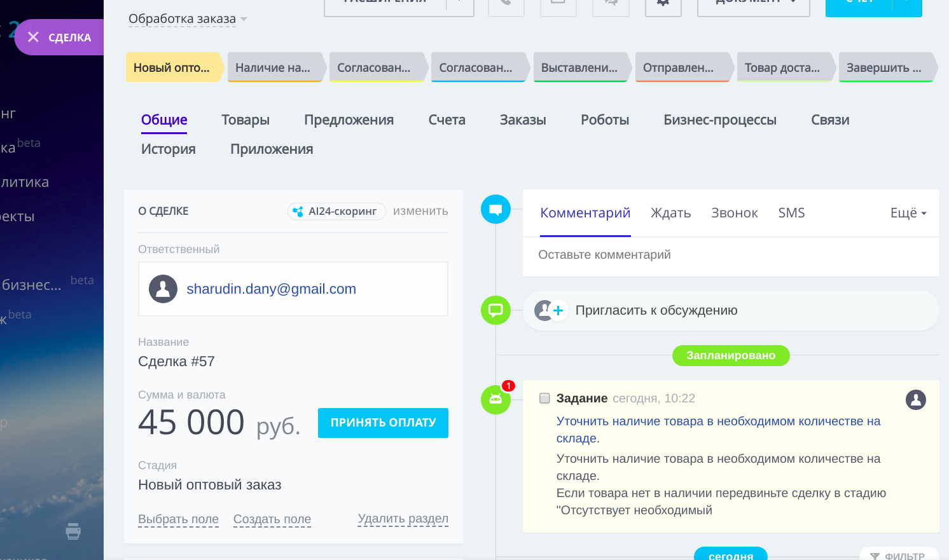Click the Запланировано timeline label
The height and width of the screenshot is (560, 949).
(x=731, y=355)
